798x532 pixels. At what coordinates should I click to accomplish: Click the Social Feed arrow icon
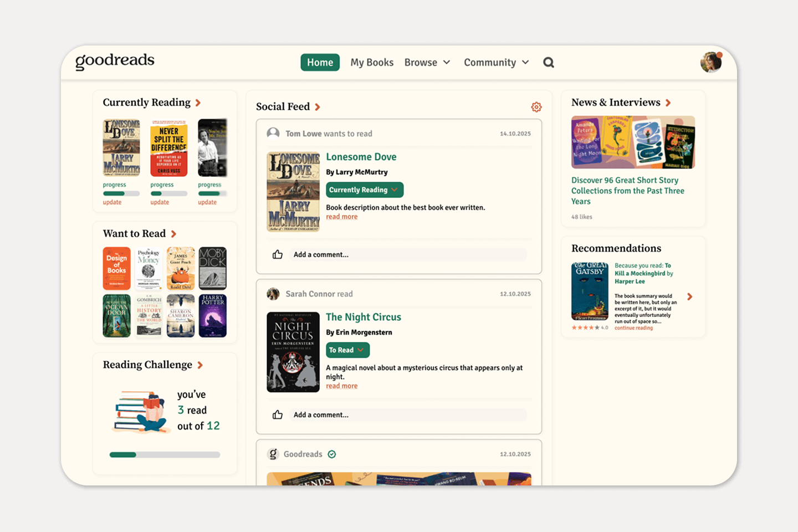tap(318, 107)
